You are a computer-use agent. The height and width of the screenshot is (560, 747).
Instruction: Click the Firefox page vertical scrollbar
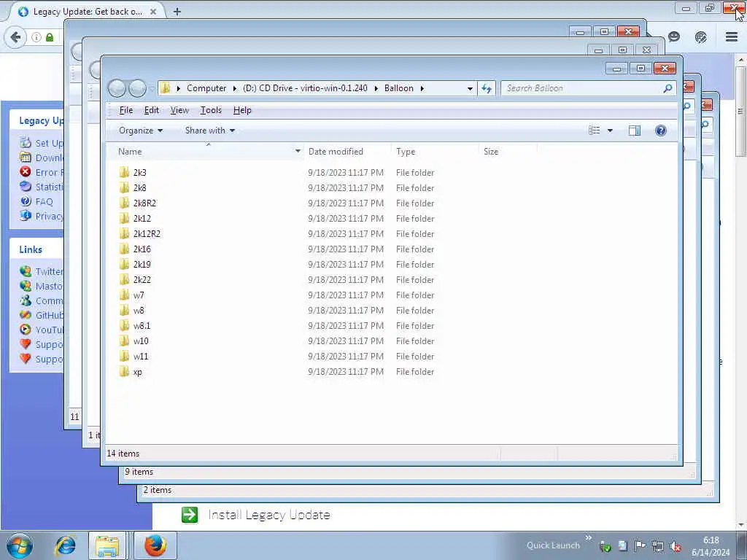[x=741, y=111]
